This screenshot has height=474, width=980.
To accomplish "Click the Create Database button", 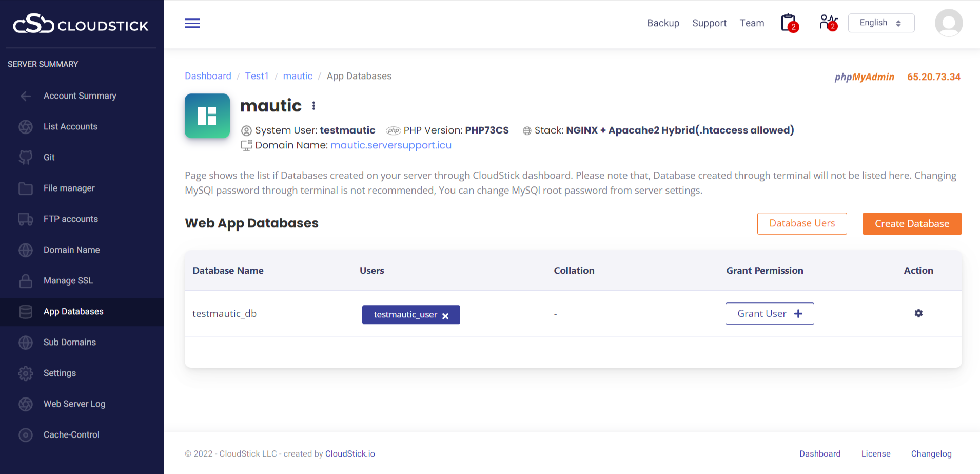I will click(x=912, y=224).
